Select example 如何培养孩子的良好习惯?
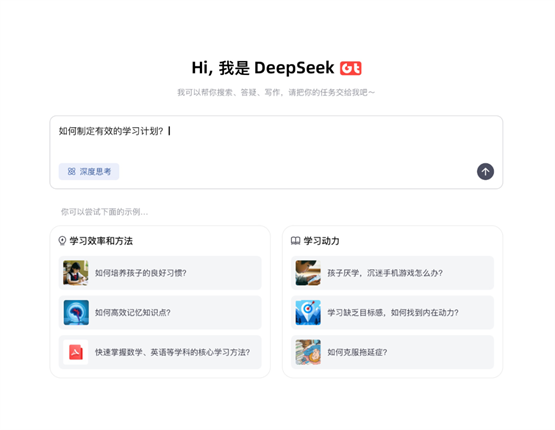555x430 pixels. point(160,273)
